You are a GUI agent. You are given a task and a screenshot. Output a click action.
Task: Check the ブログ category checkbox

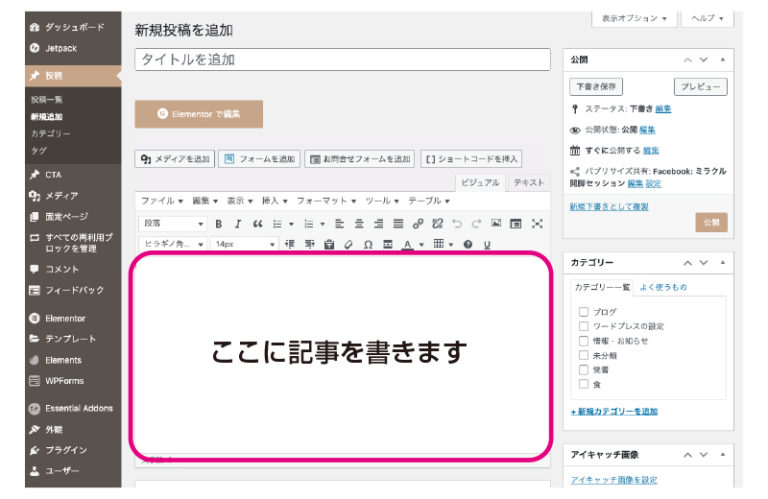click(584, 312)
